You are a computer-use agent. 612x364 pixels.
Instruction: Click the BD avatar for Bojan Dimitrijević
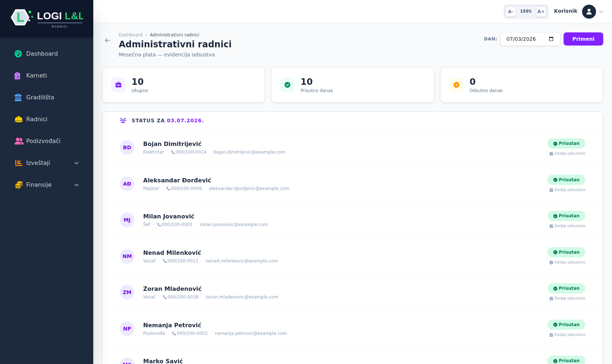(127, 147)
